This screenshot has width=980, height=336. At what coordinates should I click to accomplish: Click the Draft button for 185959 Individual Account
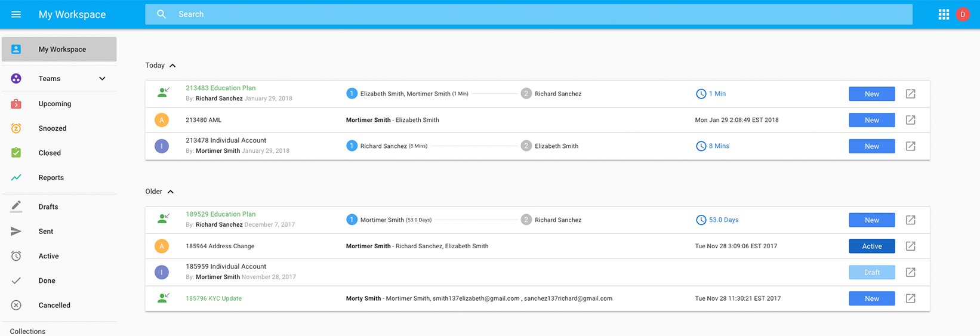coord(871,272)
